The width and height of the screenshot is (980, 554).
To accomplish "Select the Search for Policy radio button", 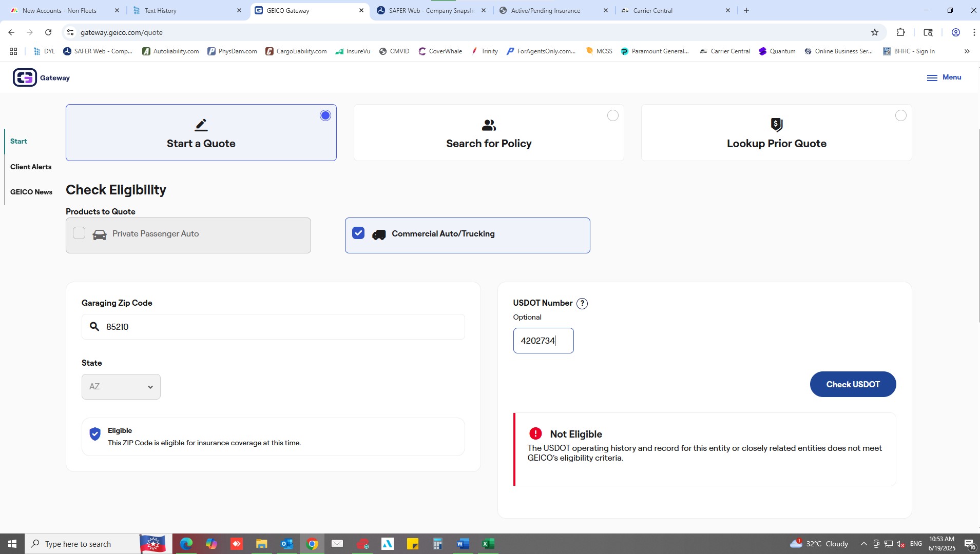I will [x=613, y=116].
